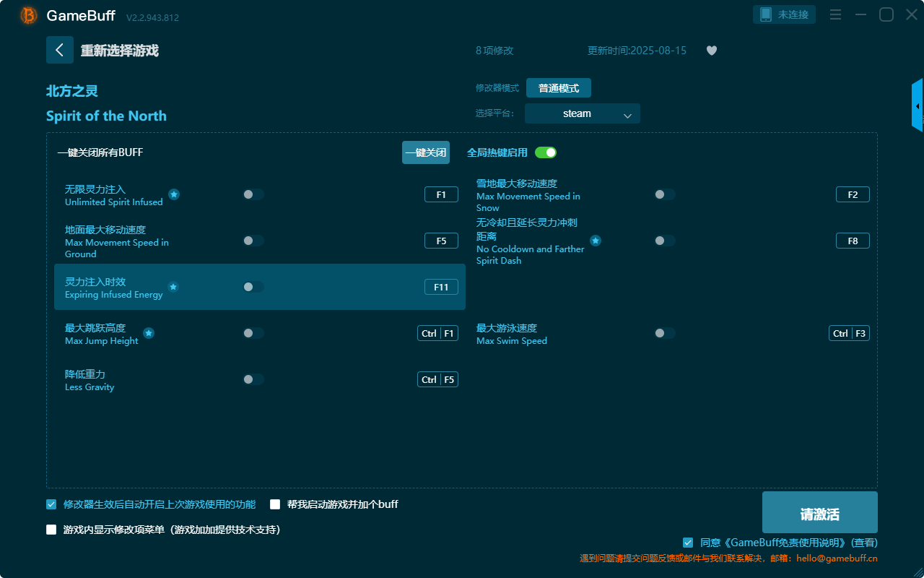The height and width of the screenshot is (578, 924).
Task: Minimize the GameBuff window
Action: [x=860, y=14]
